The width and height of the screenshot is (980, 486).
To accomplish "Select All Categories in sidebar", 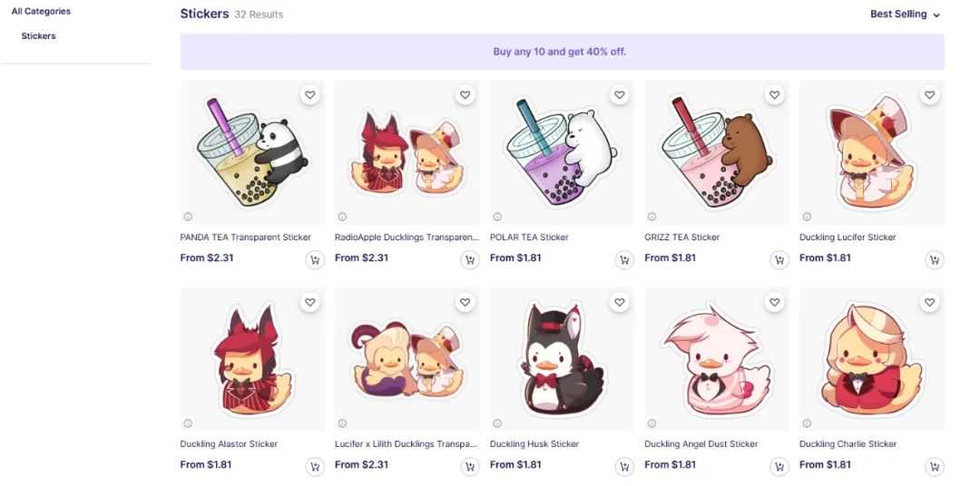I will pyautogui.click(x=41, y=12).
